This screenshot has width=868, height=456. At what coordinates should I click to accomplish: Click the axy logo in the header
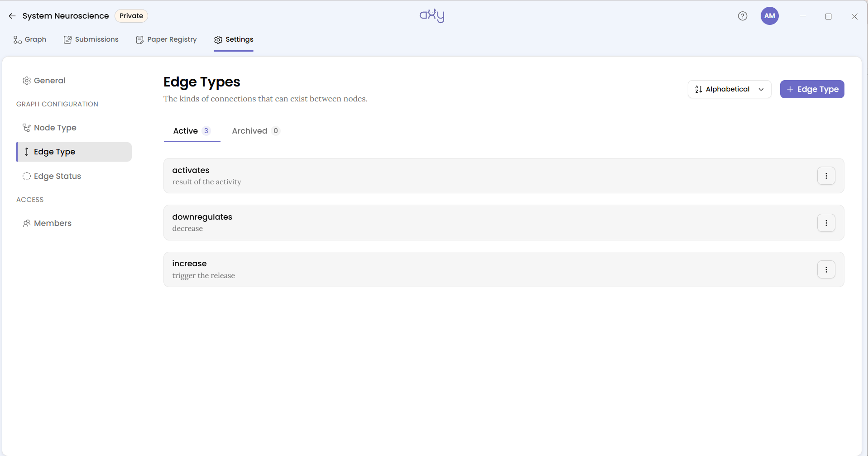[x=432, y=16]
